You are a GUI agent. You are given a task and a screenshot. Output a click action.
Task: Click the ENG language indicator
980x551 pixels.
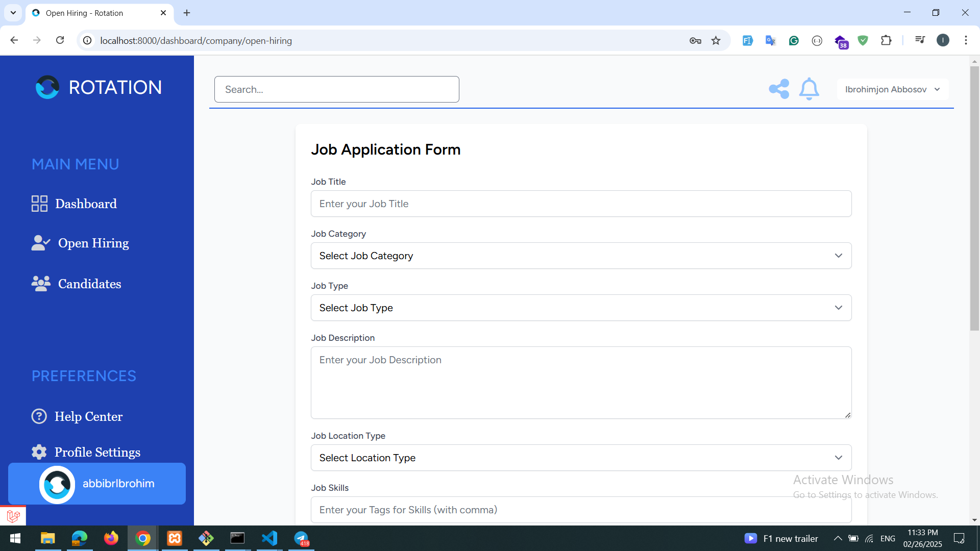[x=888, y=538]
